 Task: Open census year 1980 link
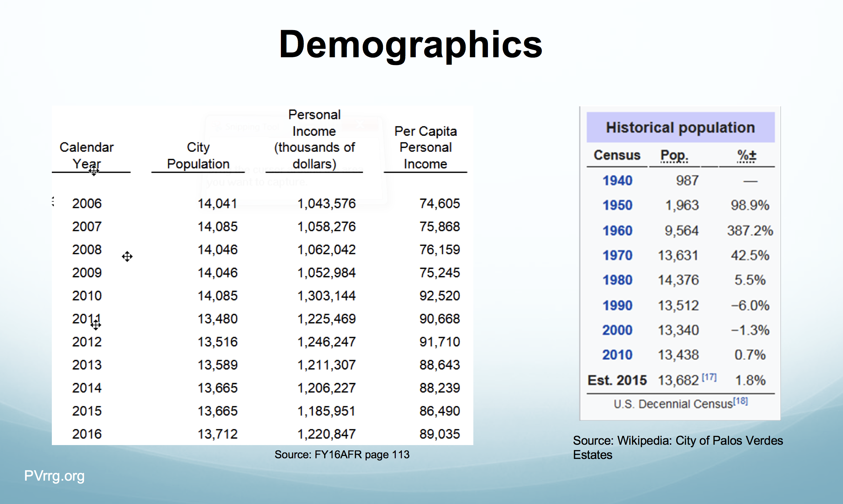(617, 280)
